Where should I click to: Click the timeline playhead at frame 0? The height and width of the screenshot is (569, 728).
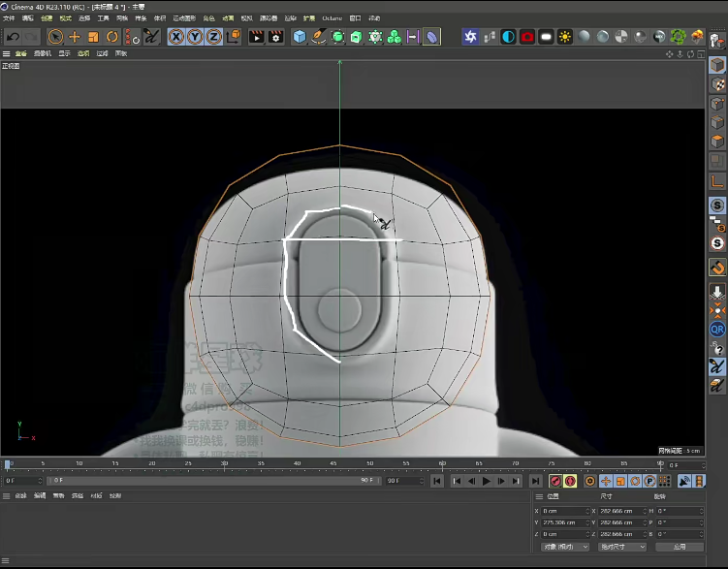point(8,465)
